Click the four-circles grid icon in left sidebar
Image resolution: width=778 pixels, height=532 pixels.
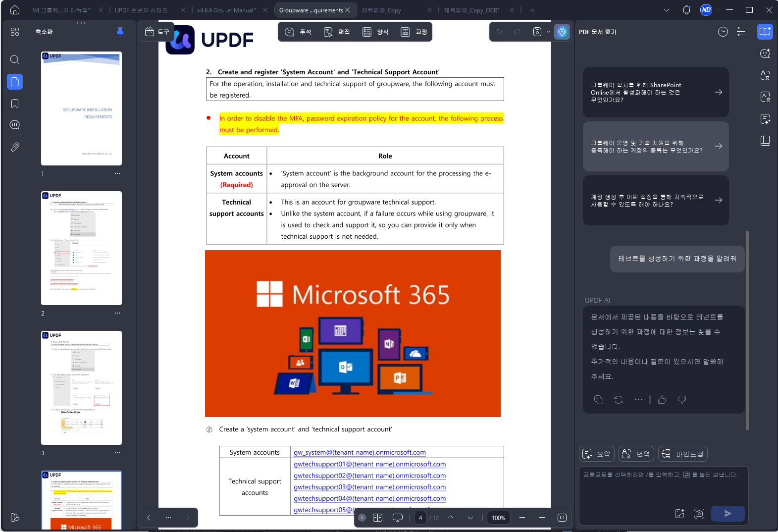[x=15, y=32]
